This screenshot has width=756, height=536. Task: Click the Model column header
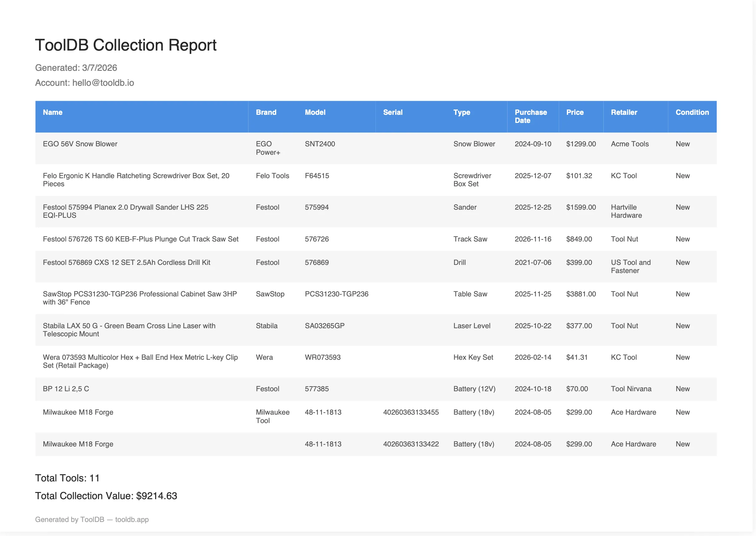point(315,112)
